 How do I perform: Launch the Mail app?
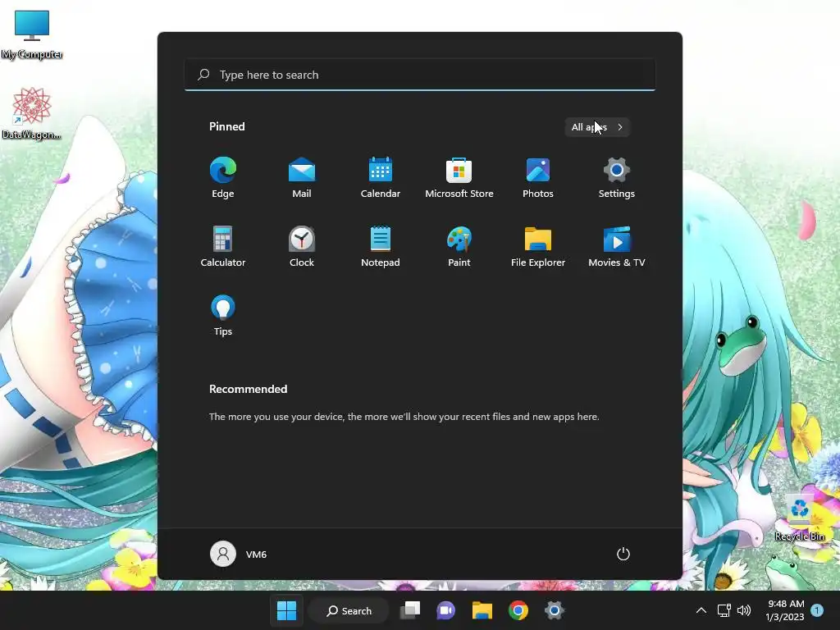302,178
